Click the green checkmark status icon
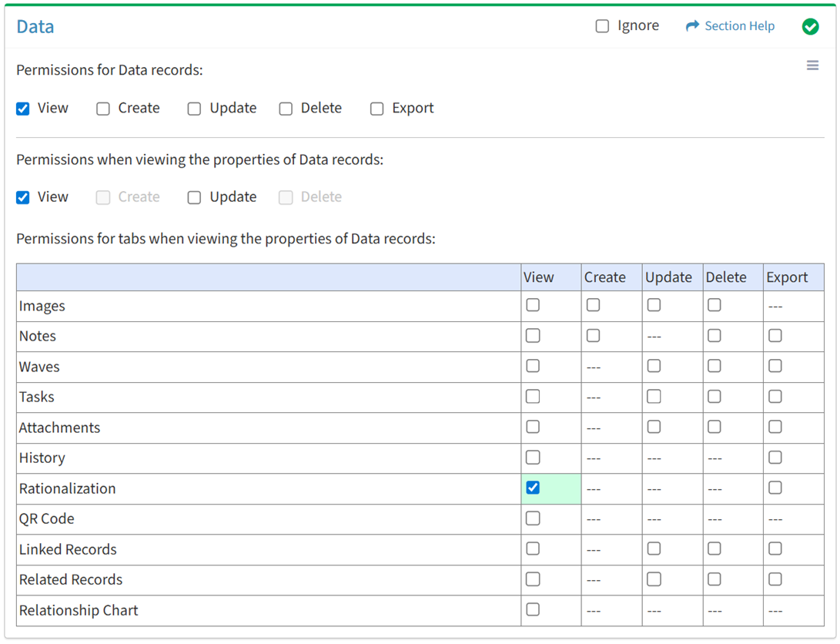Screen dimensions: 840x644 click(x=810, y=27)
